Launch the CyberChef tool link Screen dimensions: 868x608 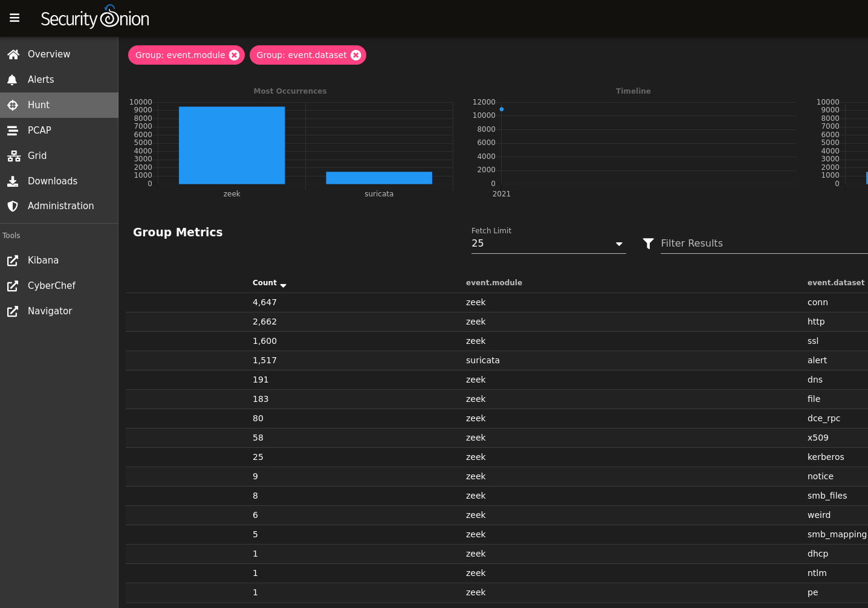(59, 286)
